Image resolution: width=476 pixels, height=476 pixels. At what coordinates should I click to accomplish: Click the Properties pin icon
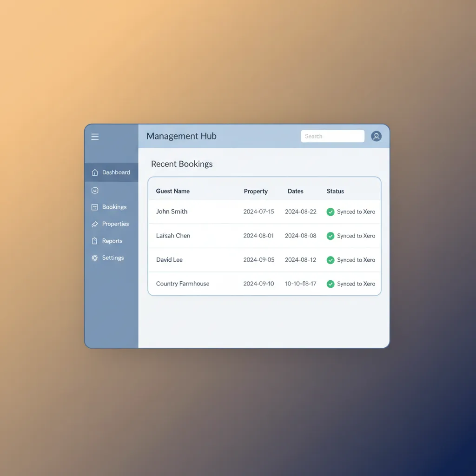[95, 224]
